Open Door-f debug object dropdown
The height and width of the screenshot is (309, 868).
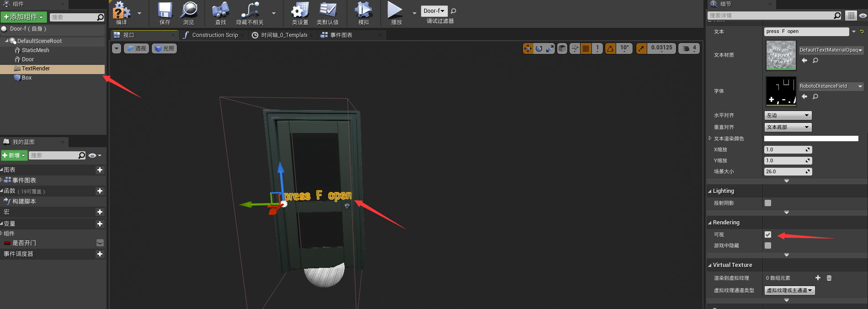coord(434,11)
